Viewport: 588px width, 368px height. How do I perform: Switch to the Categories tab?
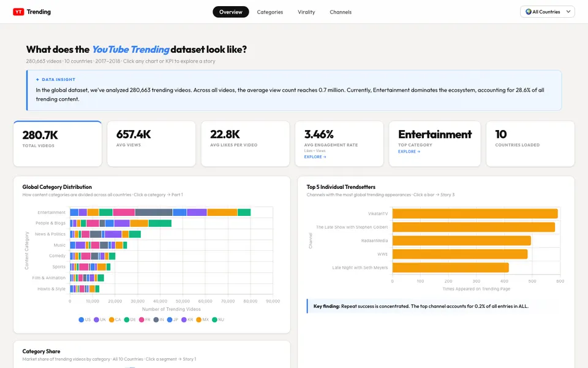(x=270, y=12)
